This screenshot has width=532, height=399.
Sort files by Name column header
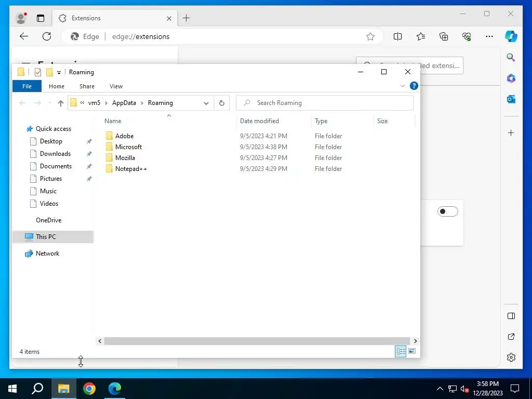click(x=113, y=121)
